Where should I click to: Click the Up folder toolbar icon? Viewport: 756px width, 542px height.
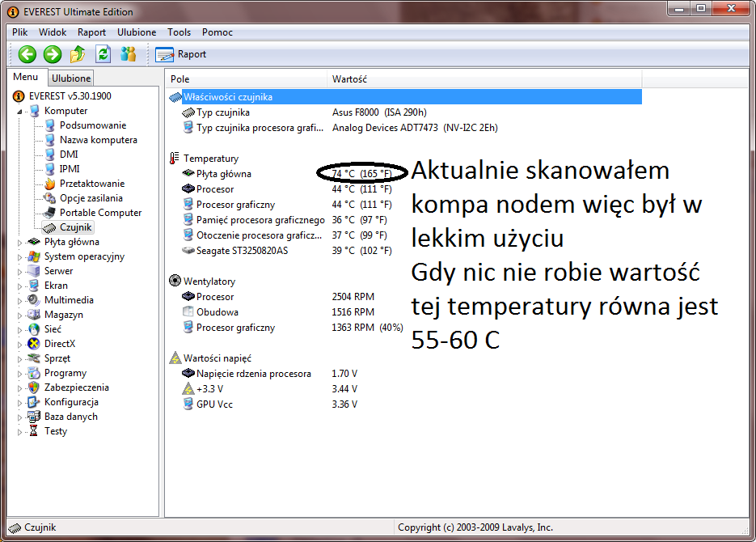point(78,54)
